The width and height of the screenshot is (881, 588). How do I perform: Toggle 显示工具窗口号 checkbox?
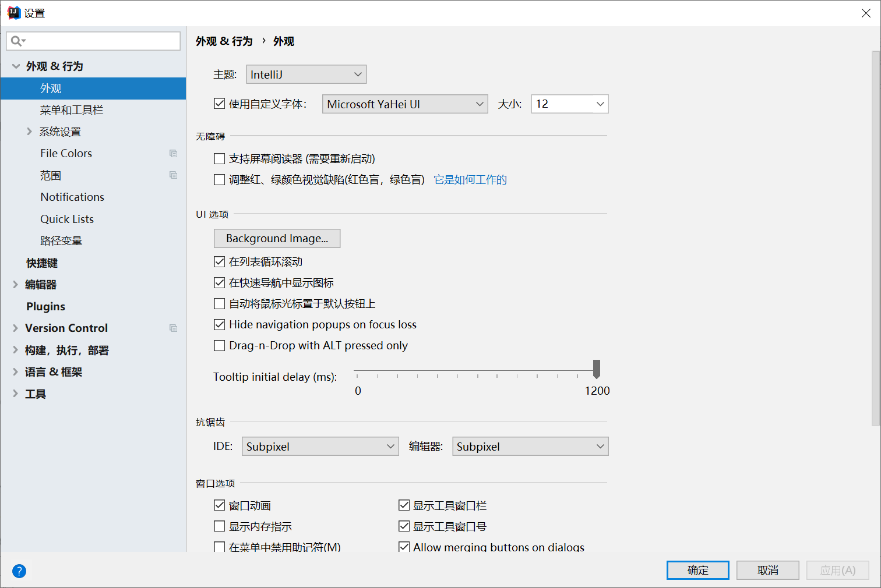coord(404,526)
